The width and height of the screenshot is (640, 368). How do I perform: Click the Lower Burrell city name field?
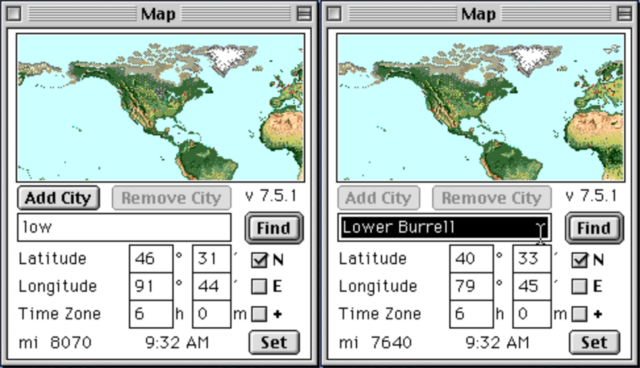(444, 227)
